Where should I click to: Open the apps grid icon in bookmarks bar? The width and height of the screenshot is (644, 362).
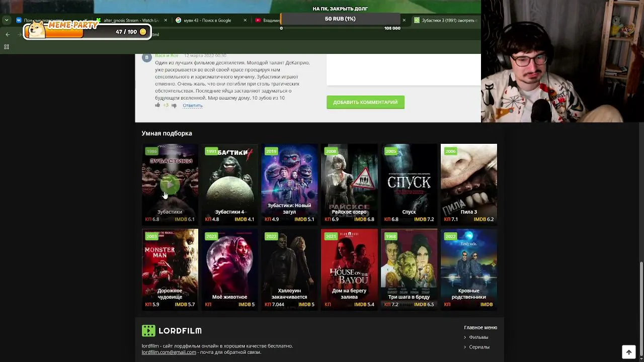7,47
